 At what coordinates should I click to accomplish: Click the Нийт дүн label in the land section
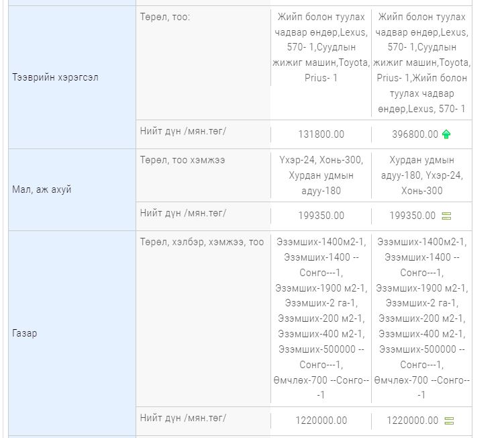[183, 417]
